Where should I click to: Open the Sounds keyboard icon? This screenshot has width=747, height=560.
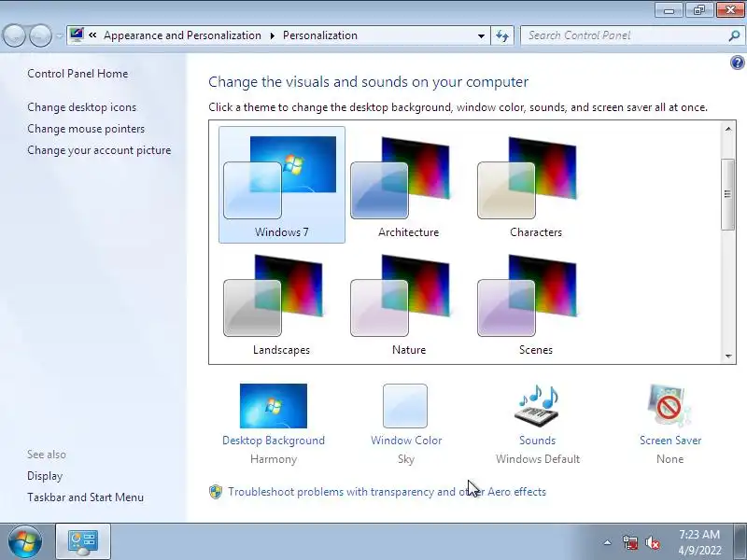pyautogui.click(x=537, y=406)
